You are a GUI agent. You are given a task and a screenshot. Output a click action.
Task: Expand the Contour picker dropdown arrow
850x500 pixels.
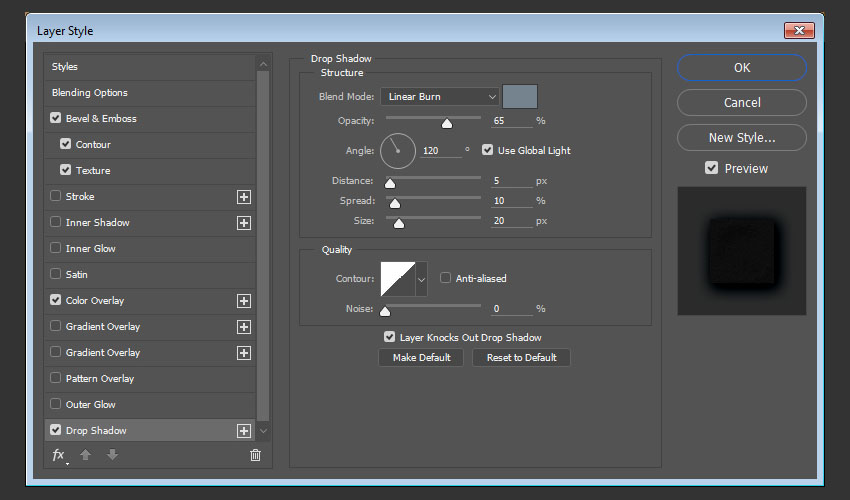pyautogui.click(x=421, y=279)
